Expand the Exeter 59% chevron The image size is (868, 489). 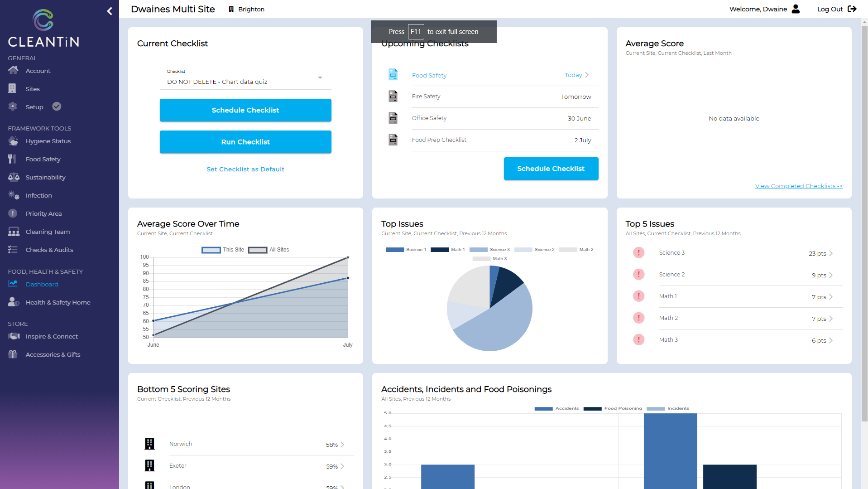pos(342,466)
